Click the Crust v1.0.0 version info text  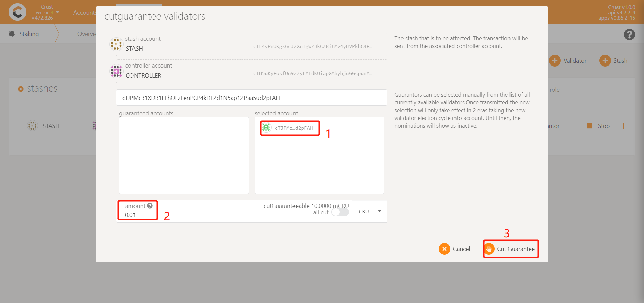621,7
